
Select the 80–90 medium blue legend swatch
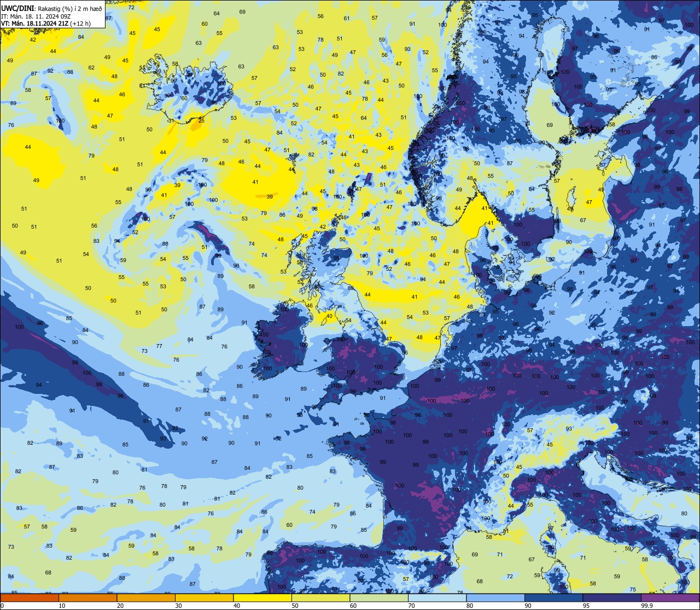pos(495,597)
